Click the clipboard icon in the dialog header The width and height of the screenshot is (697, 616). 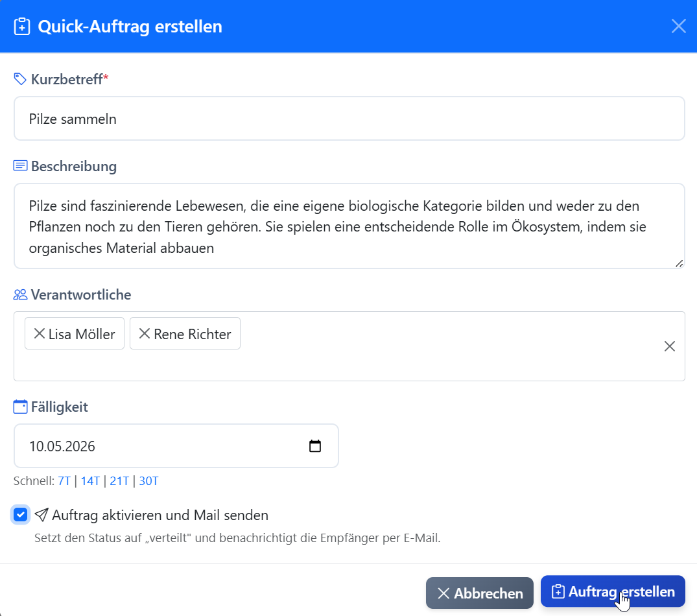coord(22,26)
